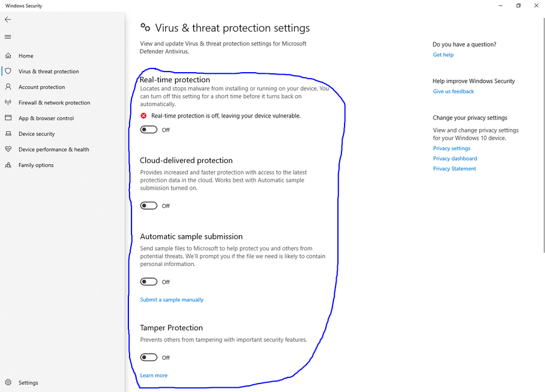Click the Submit a sample manually link
The image size is (545, 392).
click(172, 299)
